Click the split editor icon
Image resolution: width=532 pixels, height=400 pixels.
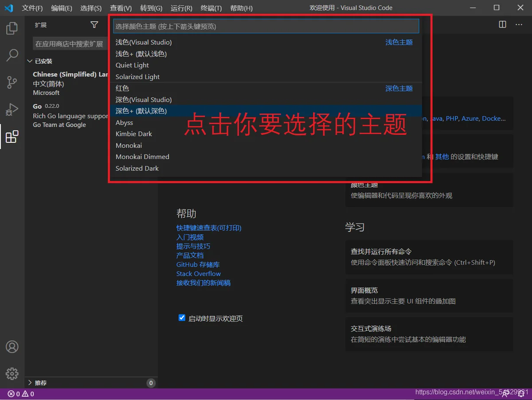click(x=502, y=24)
